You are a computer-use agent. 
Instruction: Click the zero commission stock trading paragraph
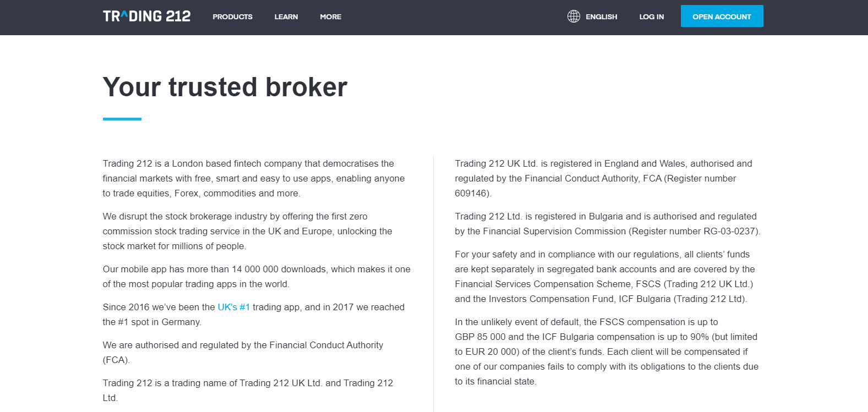tap(247, 231)
